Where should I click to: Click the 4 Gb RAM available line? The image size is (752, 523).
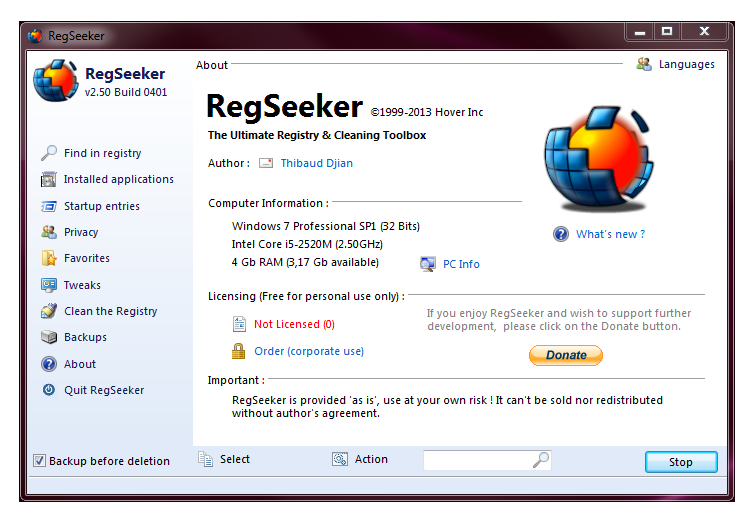coord(305,262)
